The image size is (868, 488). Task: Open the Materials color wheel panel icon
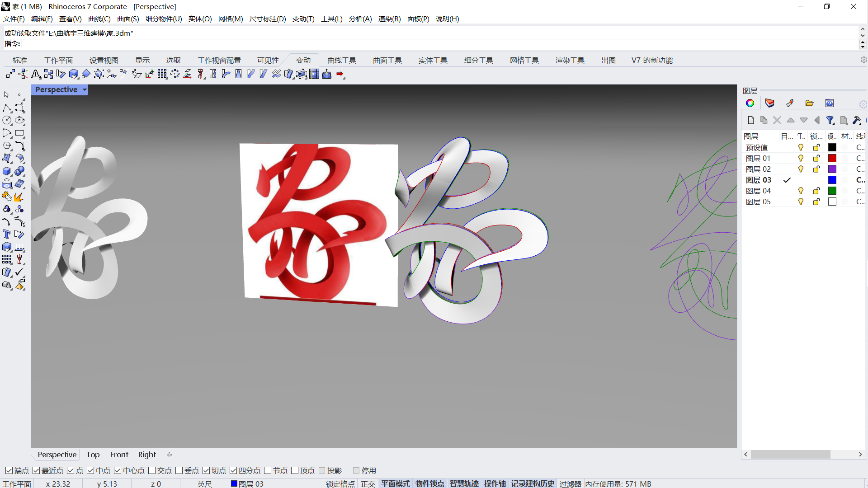click(x=750, y=103)
